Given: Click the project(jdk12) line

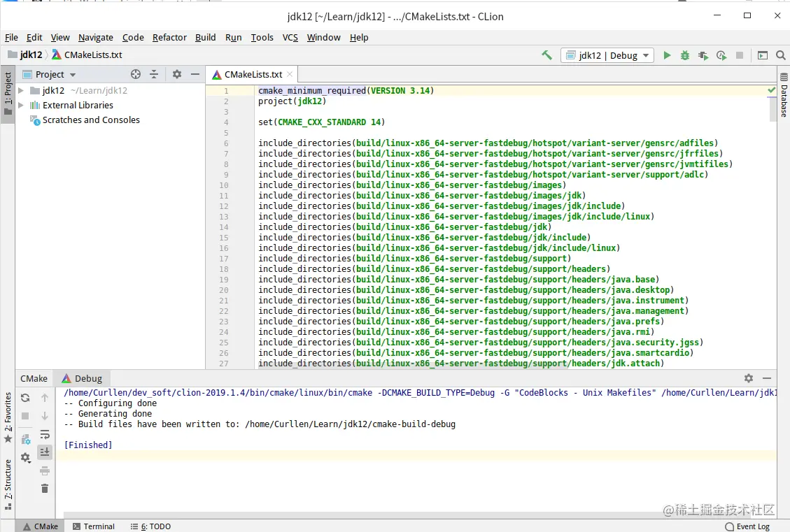Looking at the screenshot, I should point(292,101).
